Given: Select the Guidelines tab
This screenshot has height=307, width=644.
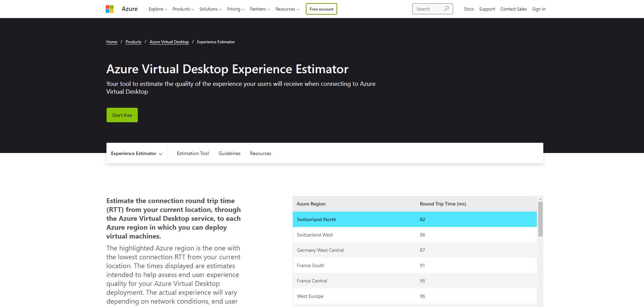Looking at the screenshot, I should tap(229, 153).
